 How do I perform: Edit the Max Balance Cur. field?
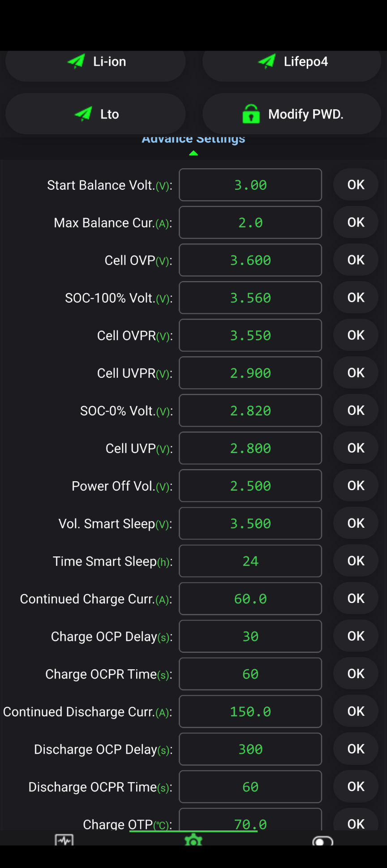[250, 222]
